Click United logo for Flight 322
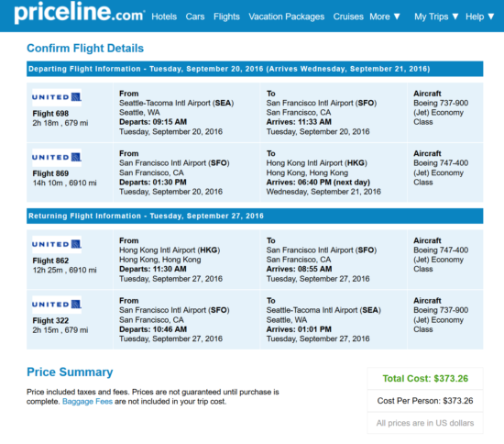504x444 pixels. pos(57,305)
